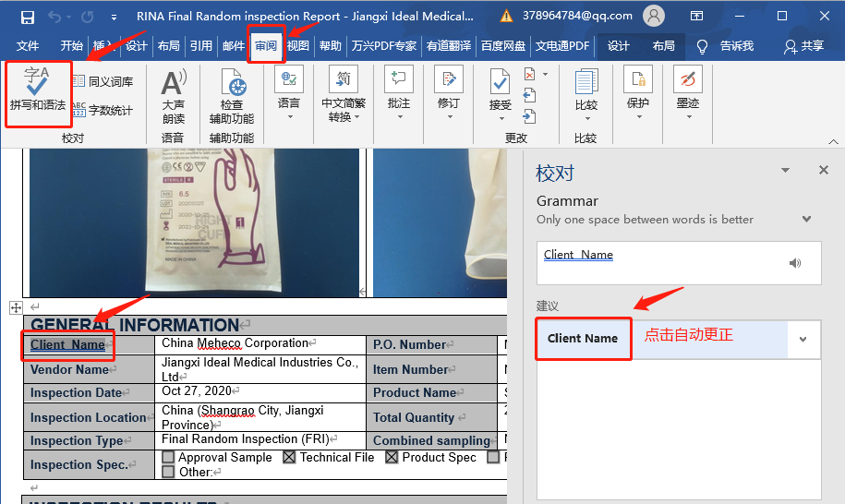Image resolution: width=845 pixels, height=504 pixels.
Task: Click the glove package photo
Action: click(194, 222)
